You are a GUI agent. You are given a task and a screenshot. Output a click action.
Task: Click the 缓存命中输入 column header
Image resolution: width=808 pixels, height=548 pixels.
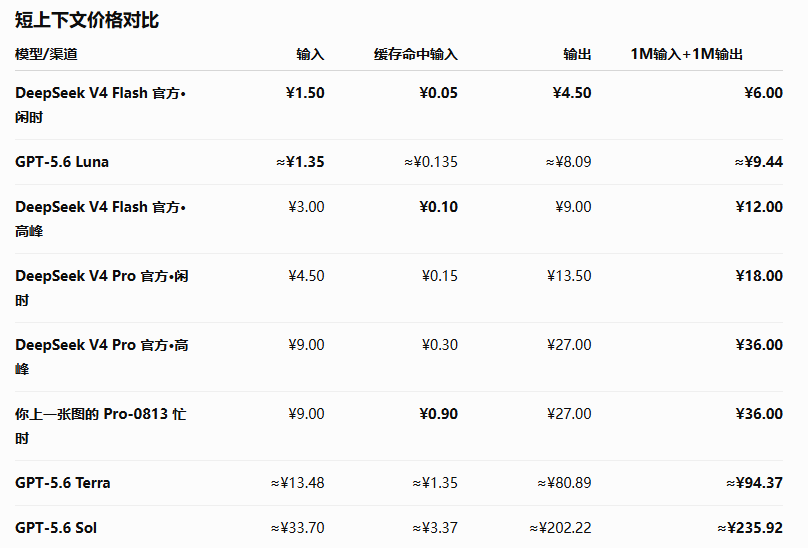[x=416, y=54]
